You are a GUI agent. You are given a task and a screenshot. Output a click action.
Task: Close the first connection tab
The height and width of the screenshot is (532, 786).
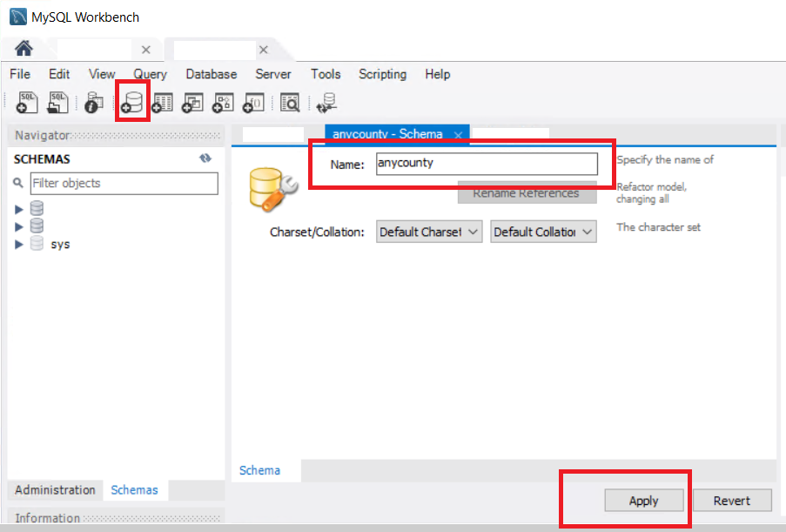pos(146,50)
